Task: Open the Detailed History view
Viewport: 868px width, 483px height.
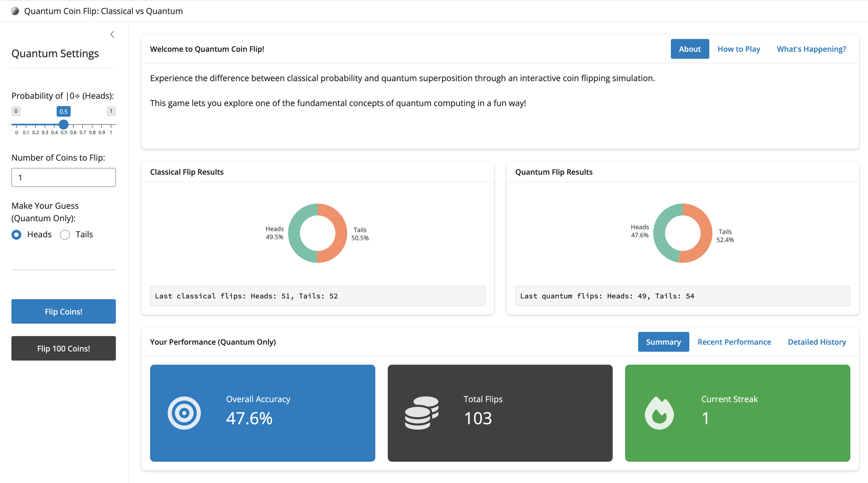Action: pyautogui.click(x=817, y=342)
